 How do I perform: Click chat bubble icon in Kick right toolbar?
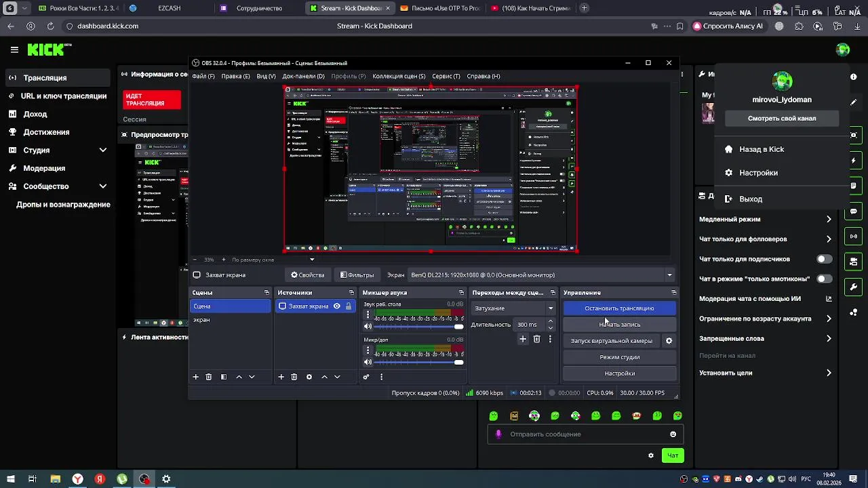coord(854,211)
